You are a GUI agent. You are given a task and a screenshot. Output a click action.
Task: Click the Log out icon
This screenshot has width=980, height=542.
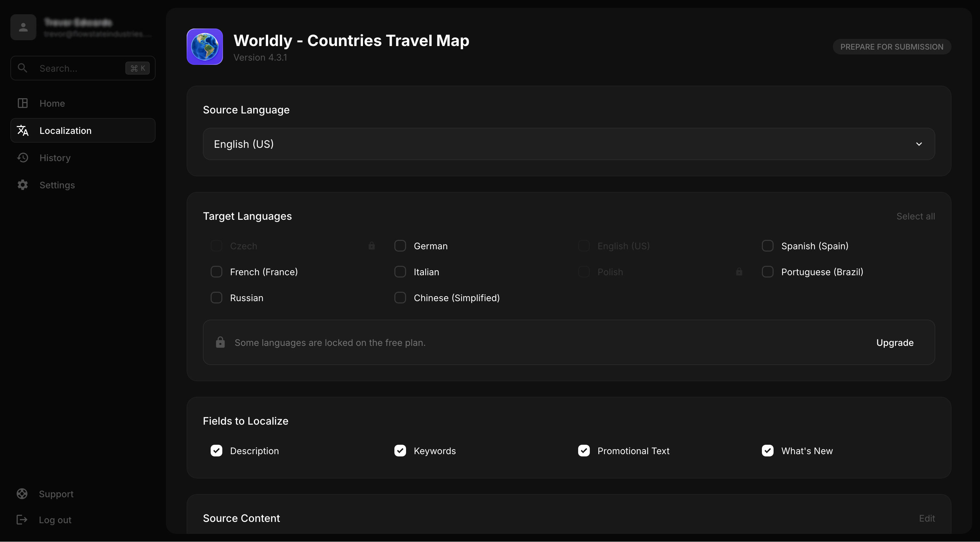coord(22,520)
